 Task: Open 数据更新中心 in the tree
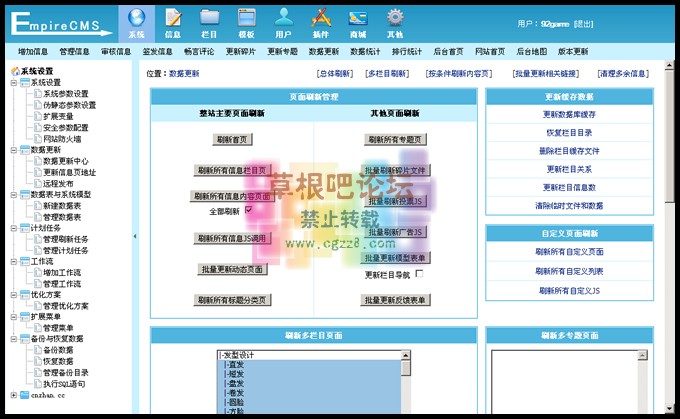click(x=66, y=161)
